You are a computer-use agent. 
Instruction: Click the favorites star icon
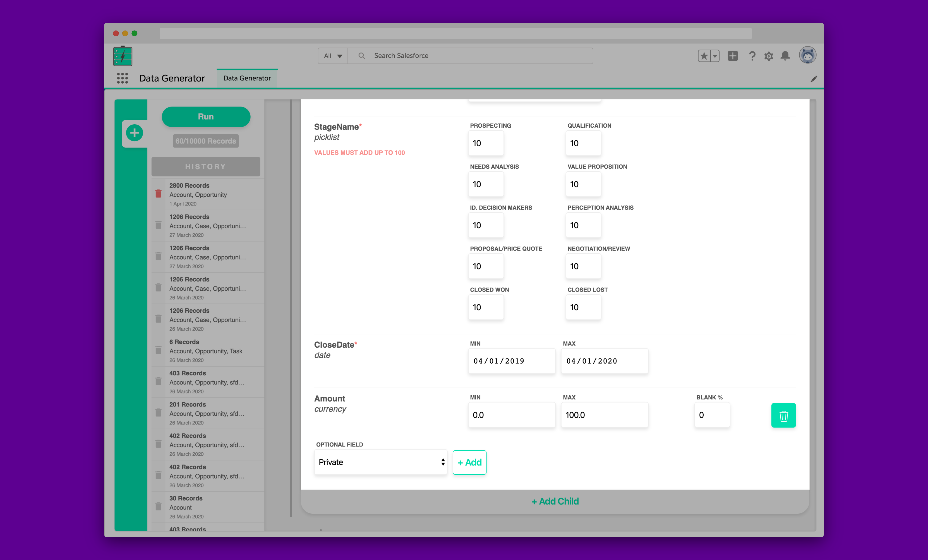[704, 55]
